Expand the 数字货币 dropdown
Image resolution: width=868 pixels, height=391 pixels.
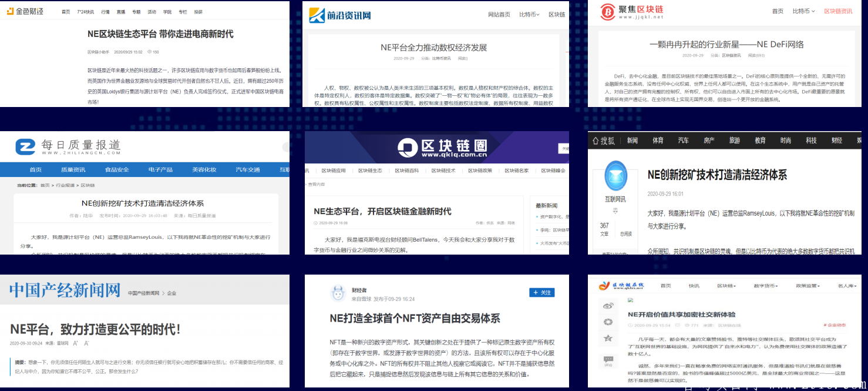pyautogui.click(x=765, y=286)
